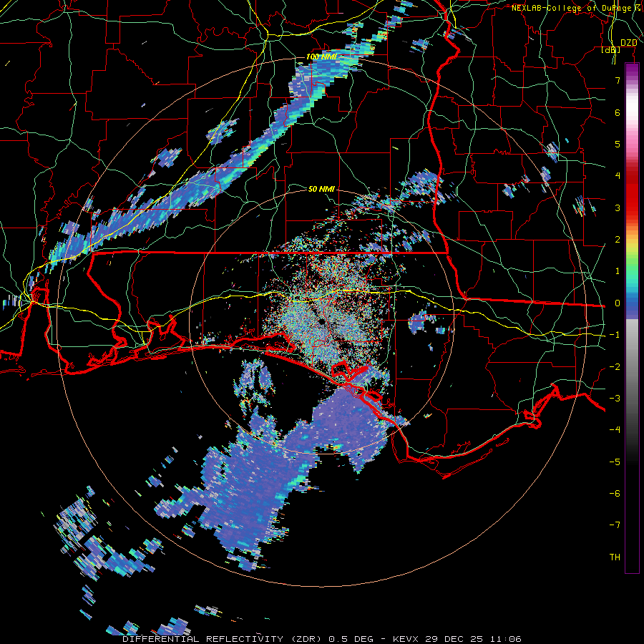Click the "-6" value on the color scale

pos(615,494)
